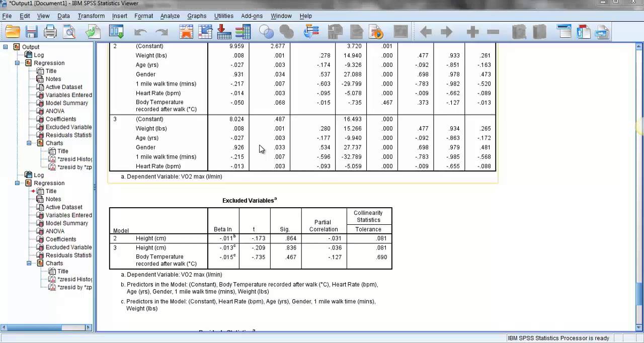
Task: Click the Show item open-book icon
Action: pos(519,32)
